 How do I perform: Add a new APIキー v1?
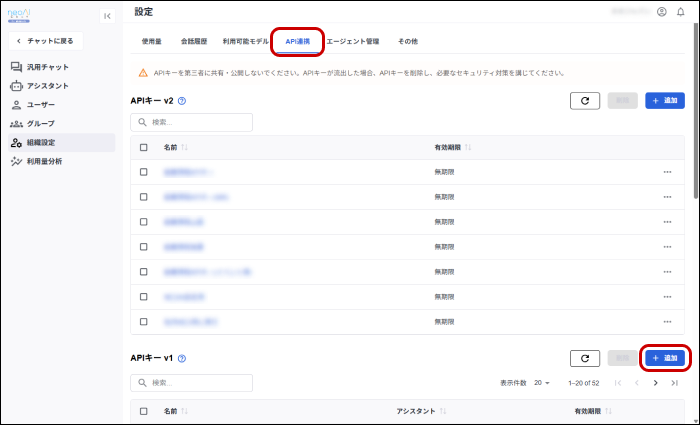pyautogui.click(x=665, y=358)
